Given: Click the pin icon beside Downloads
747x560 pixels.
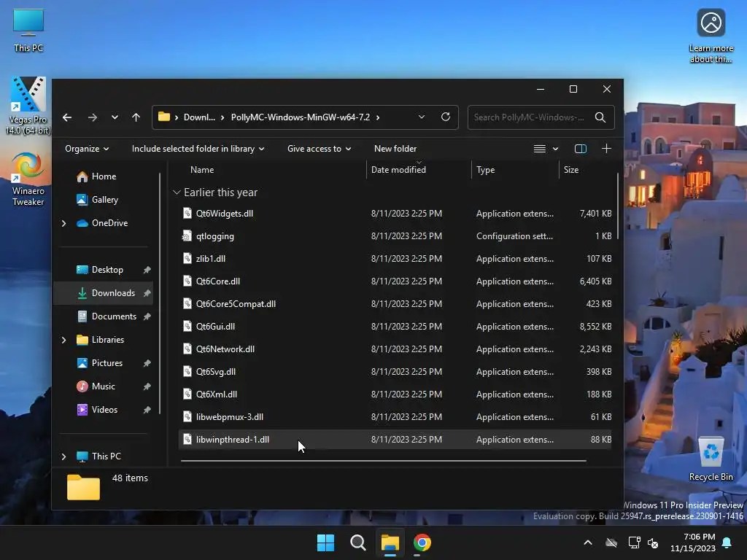Looking at the screenshot, I should (147, 293).
